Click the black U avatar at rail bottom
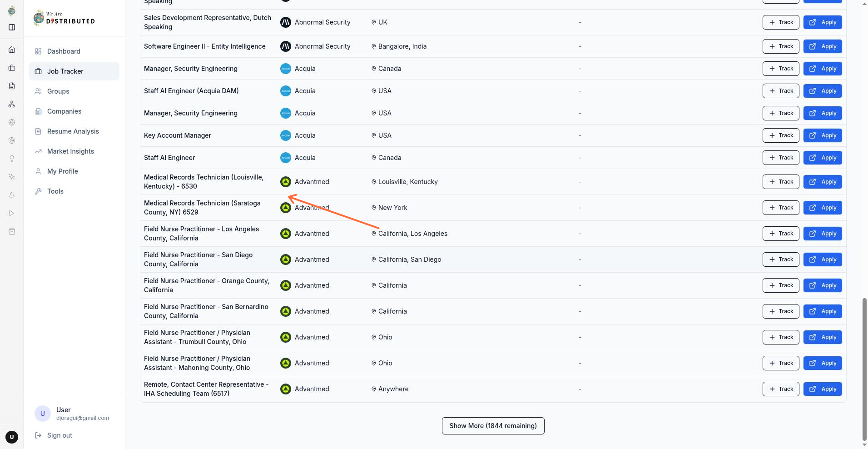This screenshot has width=868, height=449. click(12, 437)
